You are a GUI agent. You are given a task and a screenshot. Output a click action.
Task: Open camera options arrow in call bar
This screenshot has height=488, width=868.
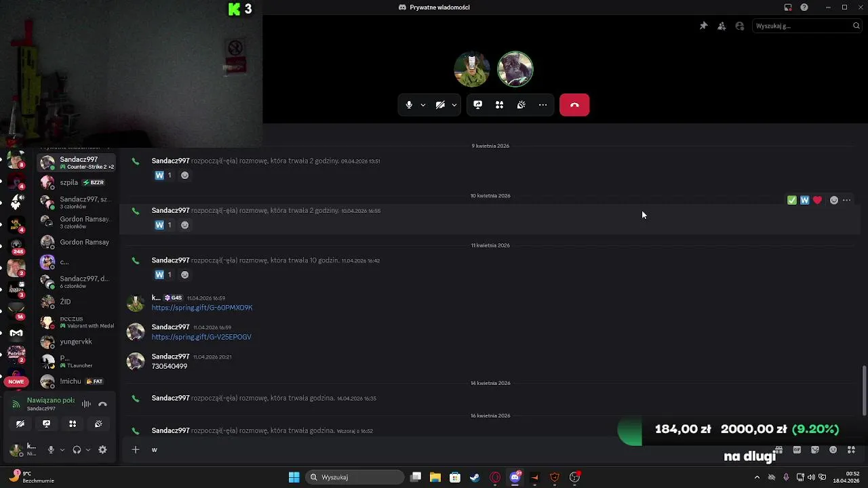pyautogui.click(x=454, y=105)
